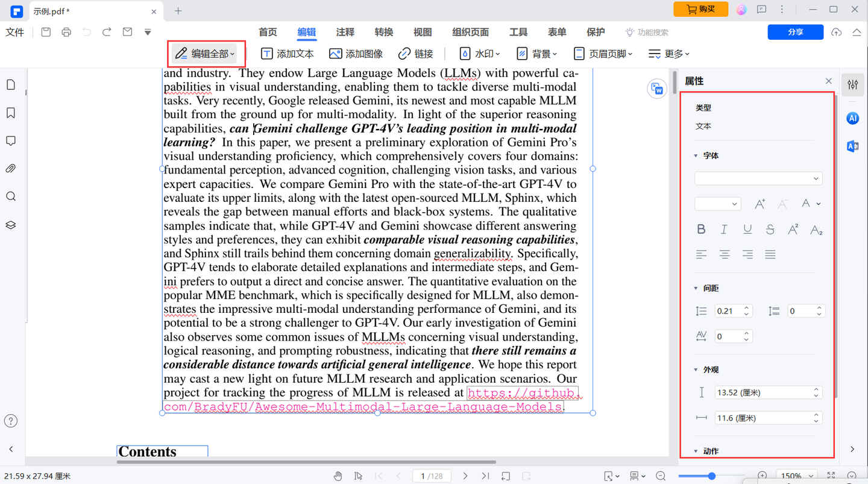The height and width of the screenshot is (484, 868).
Task: Click the translate icon in right sidebar
Action: click(x=853, y=146)
